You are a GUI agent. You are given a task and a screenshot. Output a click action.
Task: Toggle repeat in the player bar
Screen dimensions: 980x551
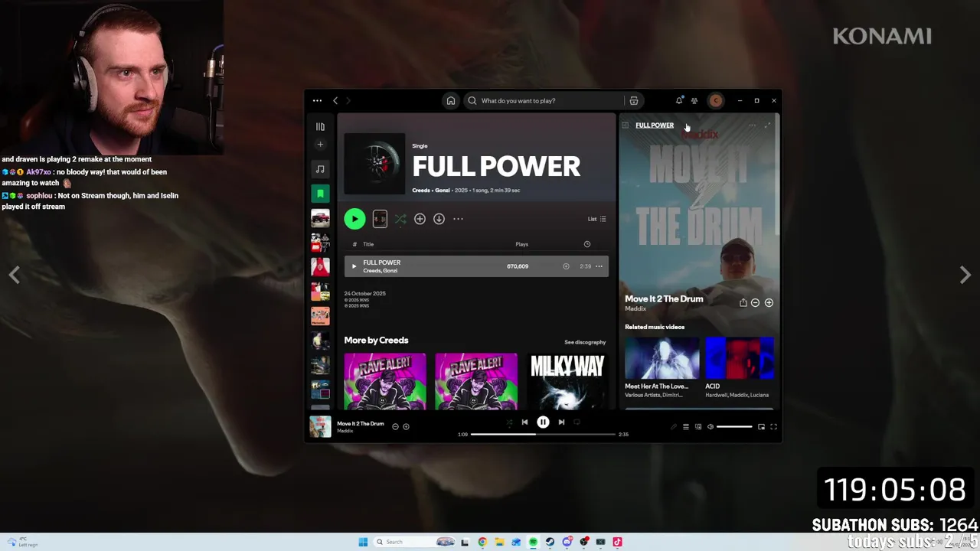click(577, 422)
